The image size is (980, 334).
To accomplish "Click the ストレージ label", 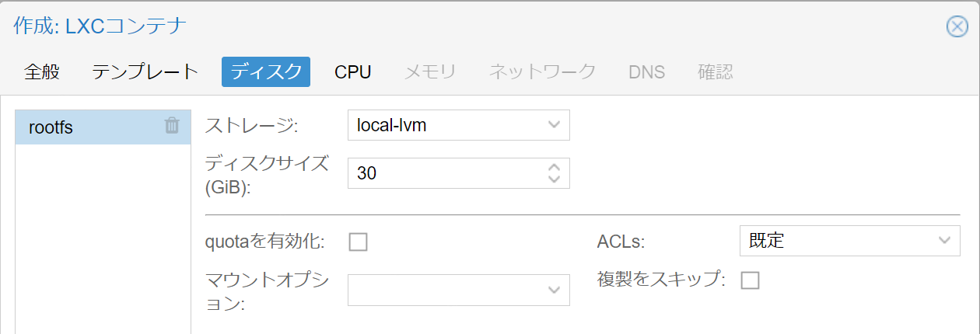I will point(251,125).
